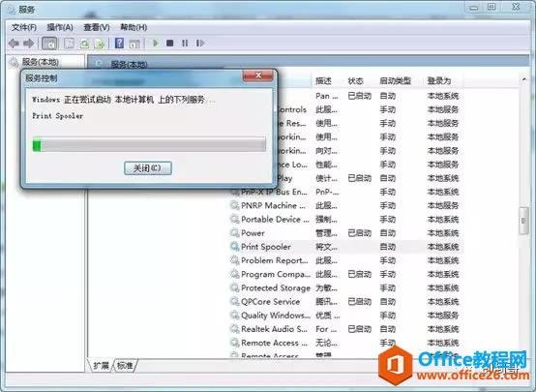The image size is (536, 392).
Task: Open the 查看(V) menu
Action: click(97, 27)
